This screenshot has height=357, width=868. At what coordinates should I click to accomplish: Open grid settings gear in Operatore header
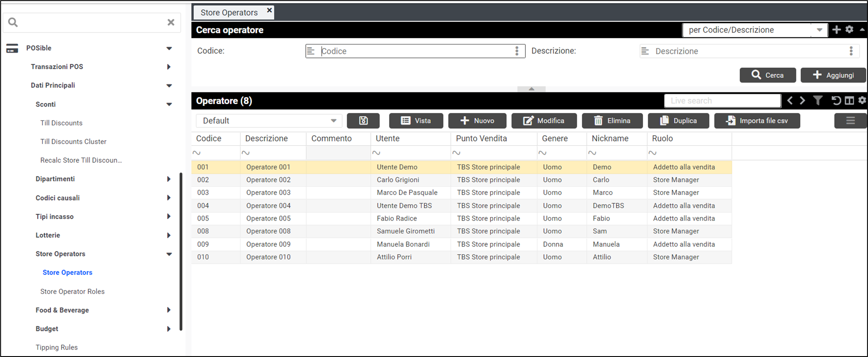[862, 100]
